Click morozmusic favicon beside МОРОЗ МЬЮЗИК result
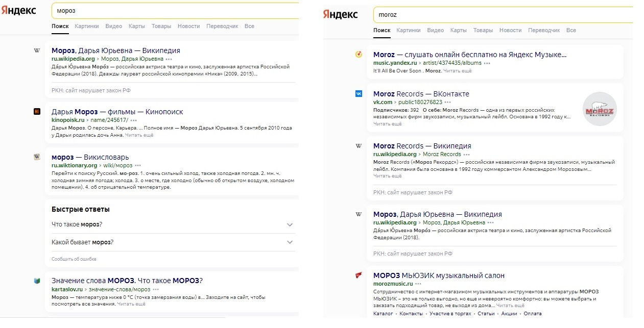Screen dimensions: 644x328 [x=359, y=275]
